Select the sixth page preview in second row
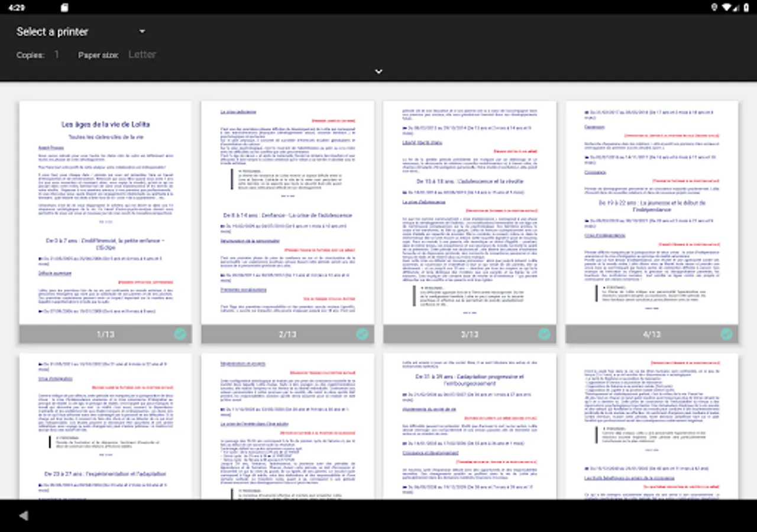This screenshot has height=532, width=757. (287, 426)
